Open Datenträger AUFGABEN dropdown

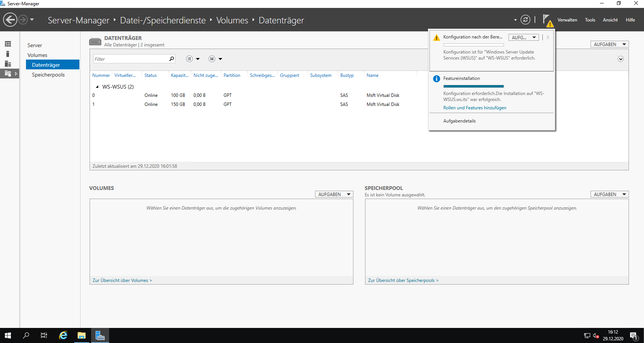click(609, 44)
